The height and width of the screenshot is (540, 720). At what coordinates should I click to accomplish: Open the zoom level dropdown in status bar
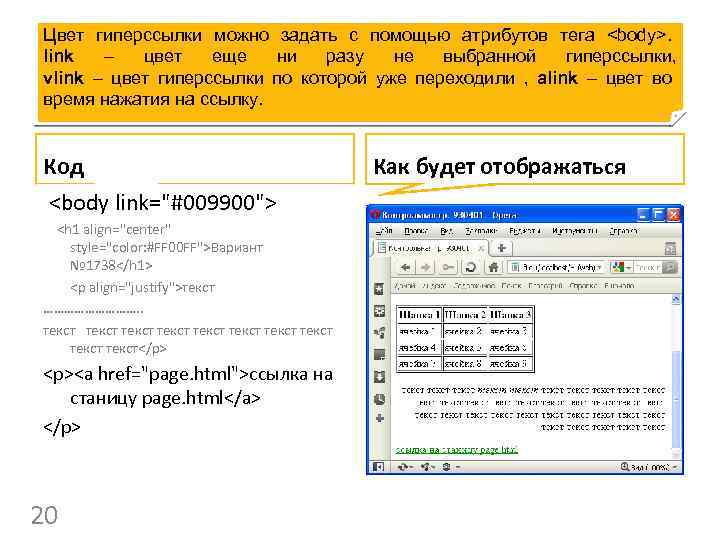(649, 467)
